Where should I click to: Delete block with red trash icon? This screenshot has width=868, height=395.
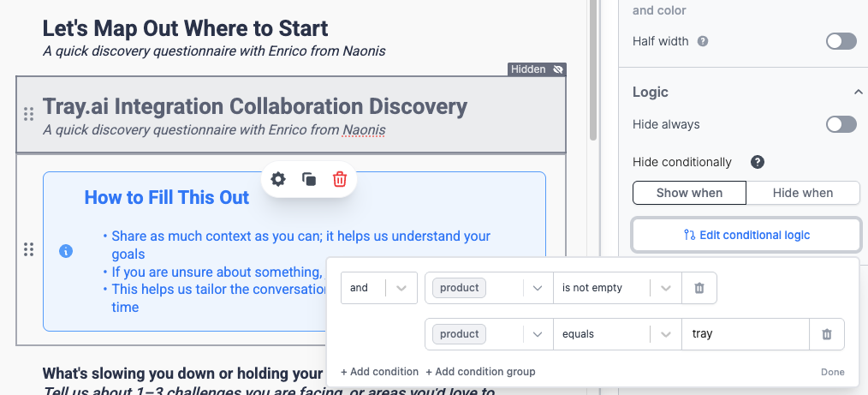coord(340,179)
